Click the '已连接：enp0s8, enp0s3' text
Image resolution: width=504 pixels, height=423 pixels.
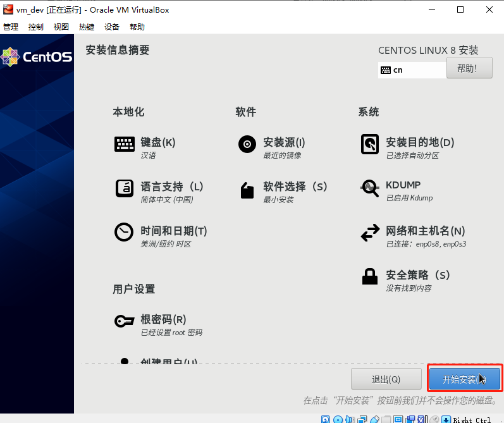pyautogui.click(x=426, y=244)
